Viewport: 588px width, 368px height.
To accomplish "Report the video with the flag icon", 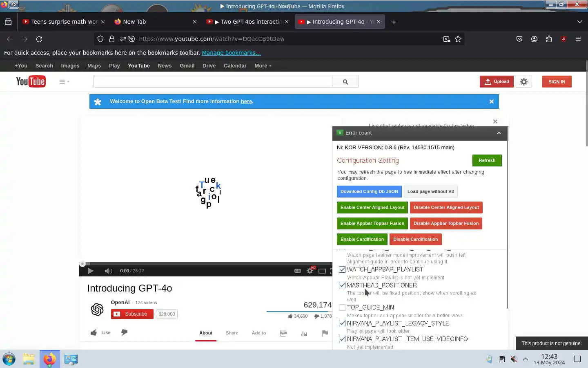I will point(325,333).
